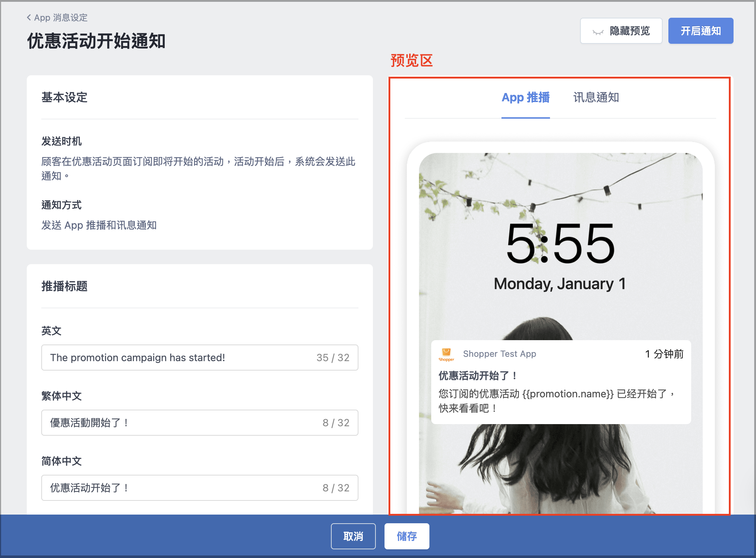Click the 35 / 32 character counter
The image size is (756, 558).
tap(333, 358)
